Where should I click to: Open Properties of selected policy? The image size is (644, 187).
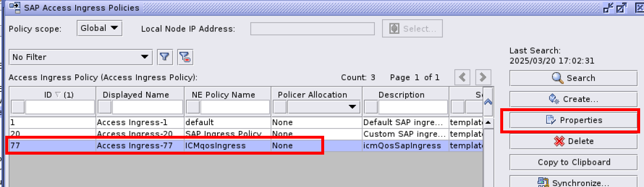click(573, 120)
